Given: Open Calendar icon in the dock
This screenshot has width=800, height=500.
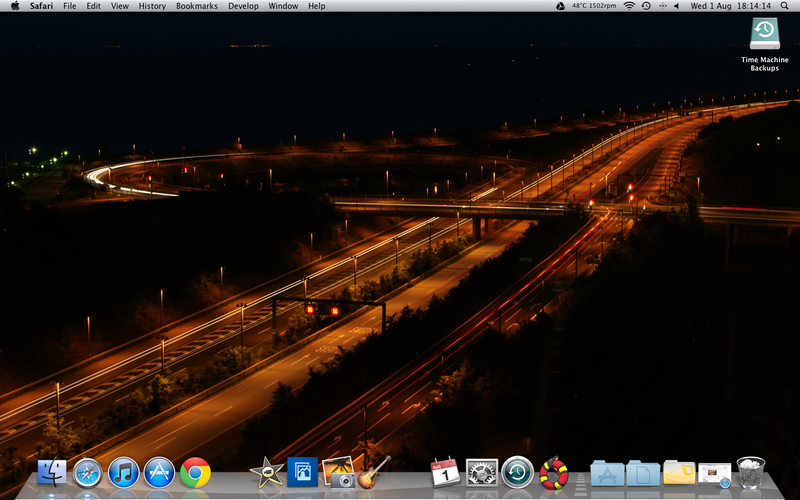Looking at the screenshot, I should coord(444,471).
